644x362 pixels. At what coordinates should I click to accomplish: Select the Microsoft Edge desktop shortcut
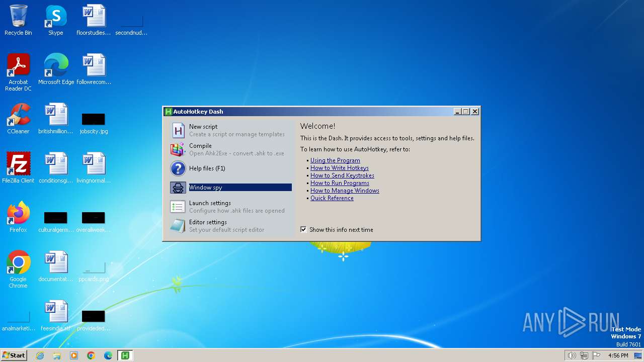56,69
